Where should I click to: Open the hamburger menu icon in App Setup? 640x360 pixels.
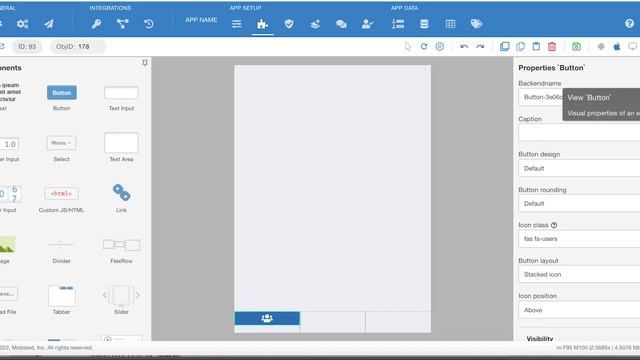point(236,24)
